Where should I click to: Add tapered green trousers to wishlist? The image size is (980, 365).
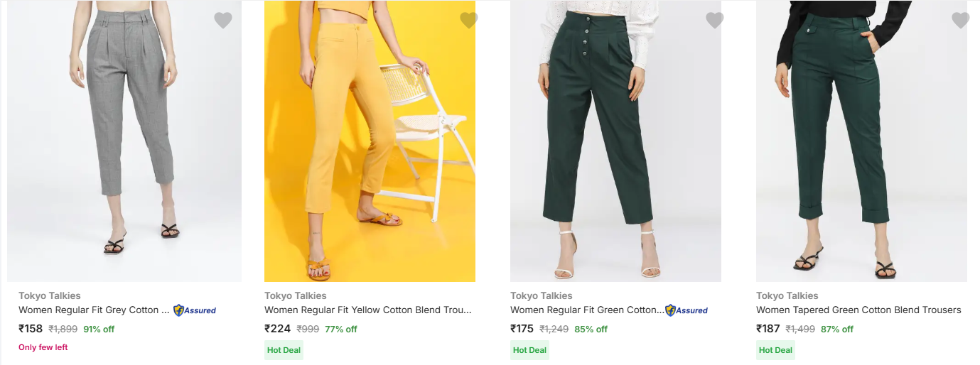[x=961, y=21]
